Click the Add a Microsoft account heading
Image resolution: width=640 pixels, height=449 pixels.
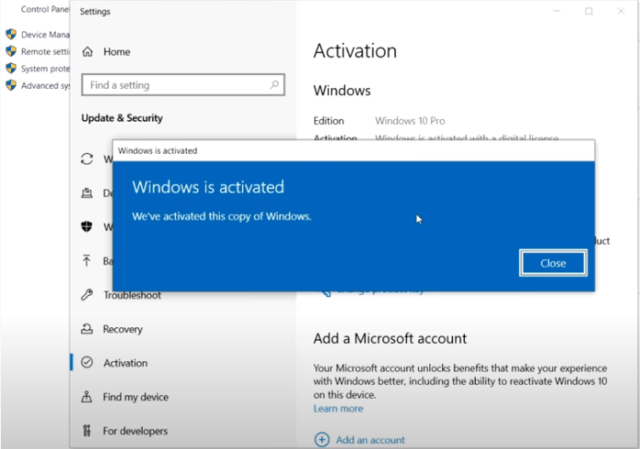point(390,338)
